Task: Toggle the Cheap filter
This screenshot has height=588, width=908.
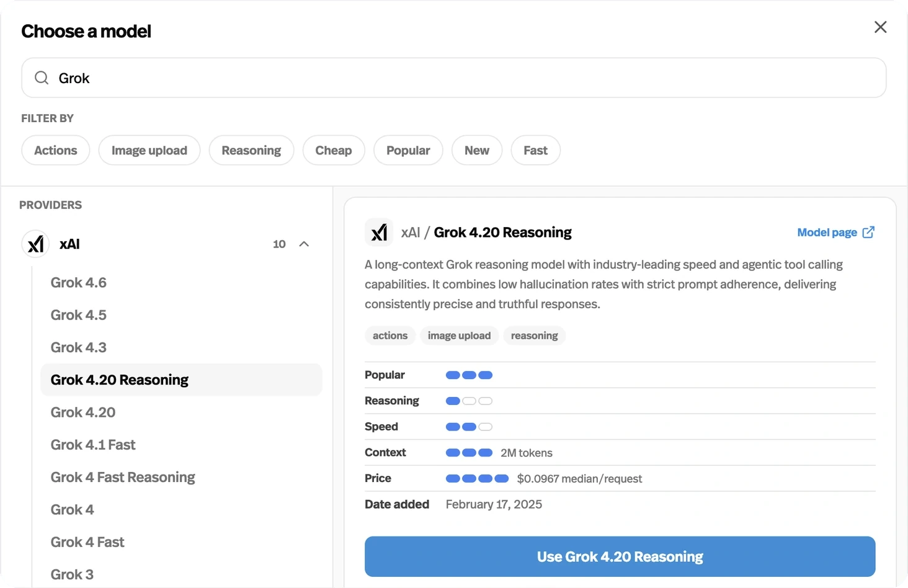Action: pyautogui.click(x=334, y=150)
